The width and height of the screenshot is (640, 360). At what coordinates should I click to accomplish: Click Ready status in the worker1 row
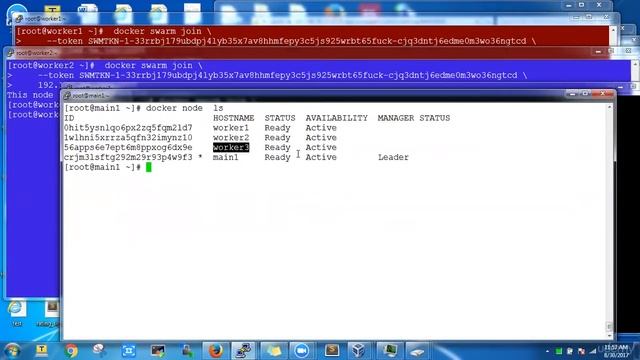pyautogui.click(x=277, y=128)
